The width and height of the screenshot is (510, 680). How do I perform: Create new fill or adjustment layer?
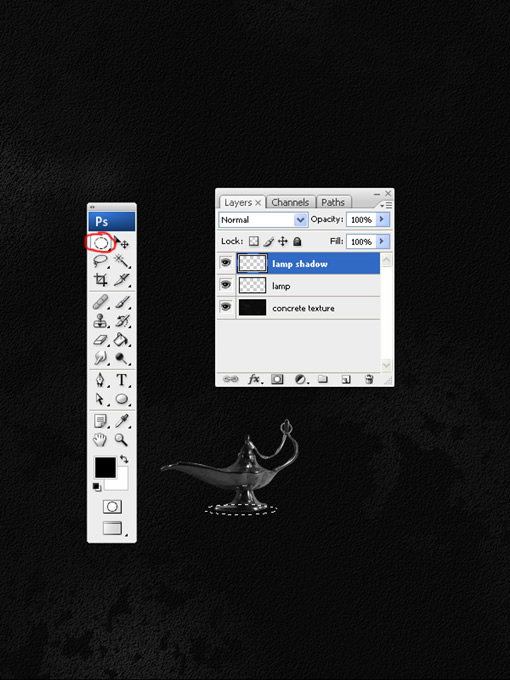(x=301, y=380)
